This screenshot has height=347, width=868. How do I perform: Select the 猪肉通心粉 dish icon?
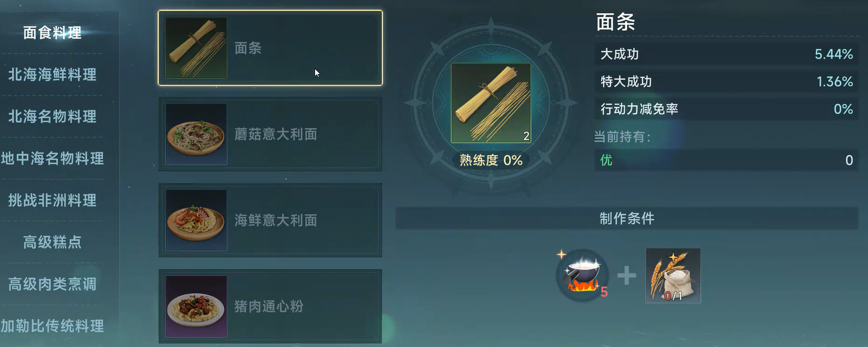pos(196,307)
